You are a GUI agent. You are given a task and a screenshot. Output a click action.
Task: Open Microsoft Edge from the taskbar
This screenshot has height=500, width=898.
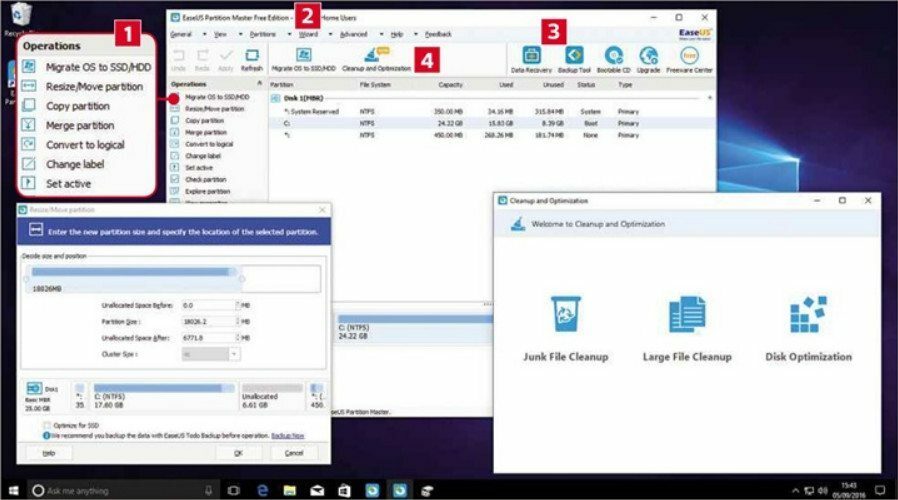point(262,490)
